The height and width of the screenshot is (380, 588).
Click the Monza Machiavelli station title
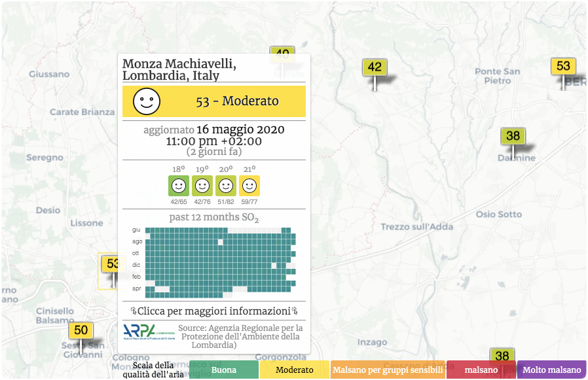tap(179, 69)
